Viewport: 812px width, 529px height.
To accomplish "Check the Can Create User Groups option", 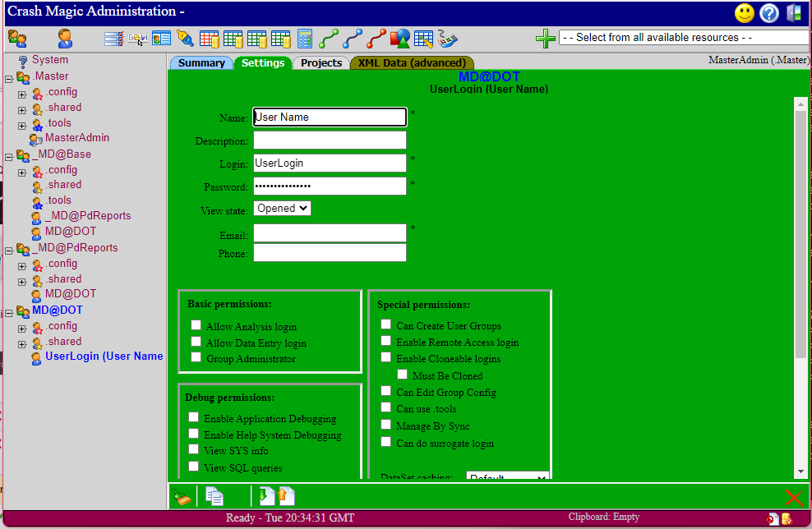I will [x=385, y=324].
